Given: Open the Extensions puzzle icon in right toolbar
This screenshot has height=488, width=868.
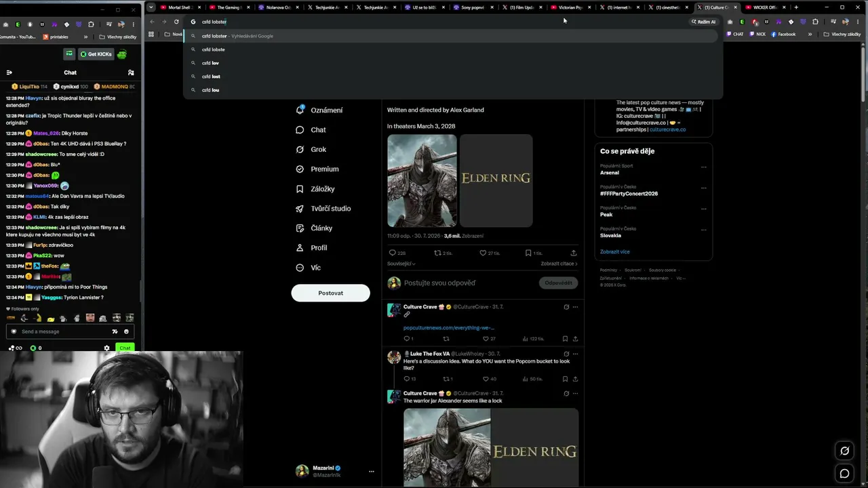Looking at the screenshot, I should click(815, 22).
